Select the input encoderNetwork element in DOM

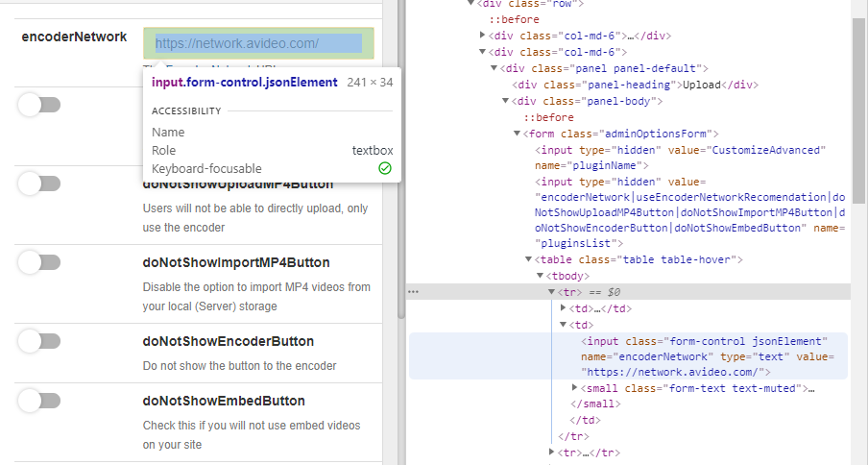point(628,356)
